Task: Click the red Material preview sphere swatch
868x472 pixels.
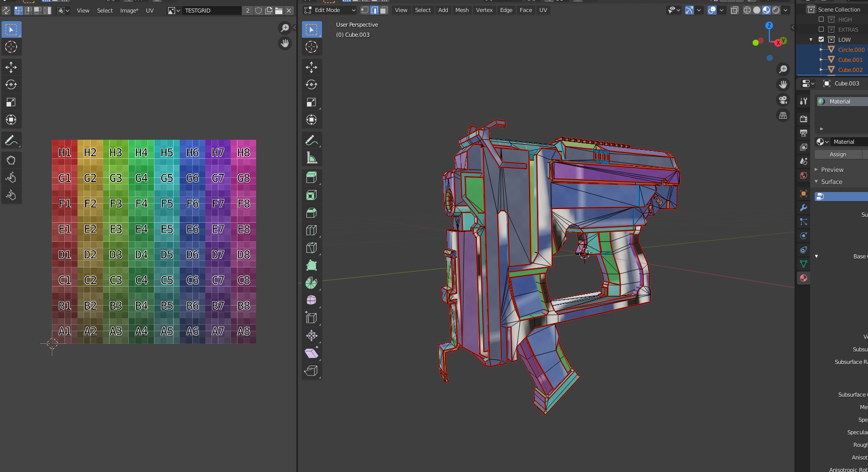Action: [803, 277]
